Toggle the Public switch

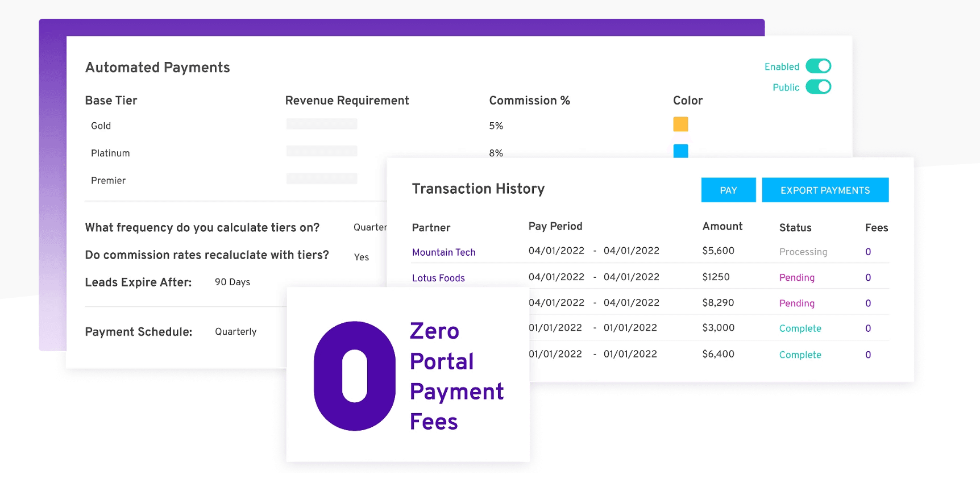coord(818,87)
